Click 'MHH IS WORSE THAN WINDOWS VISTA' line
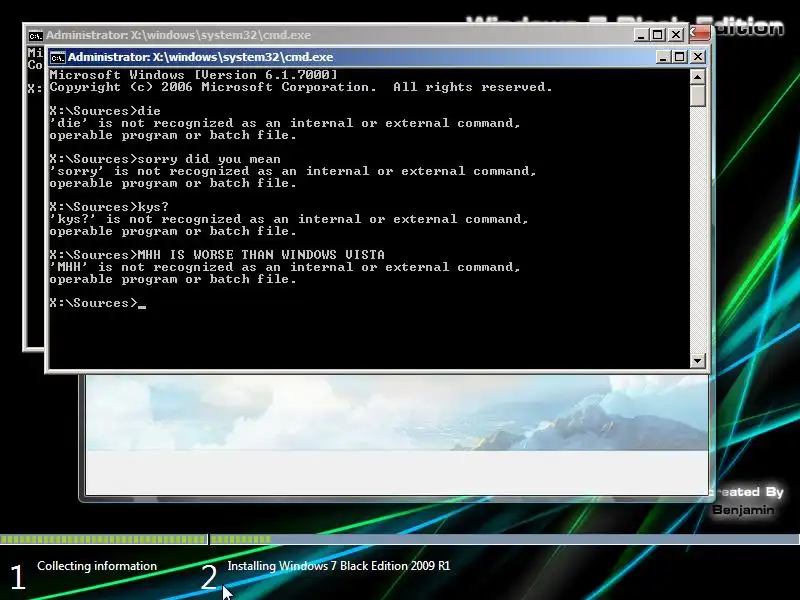Screen dimensions: 800x600 217,255
